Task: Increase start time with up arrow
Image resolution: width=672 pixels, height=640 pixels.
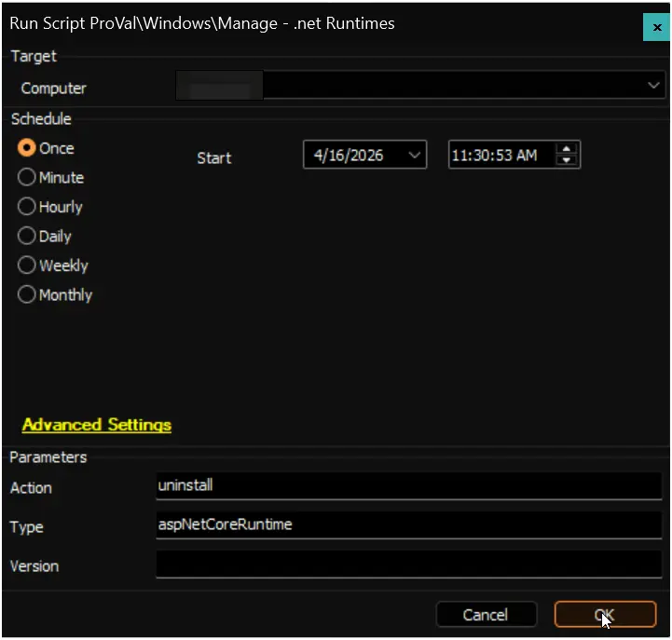Action: [x=566, y=149]
